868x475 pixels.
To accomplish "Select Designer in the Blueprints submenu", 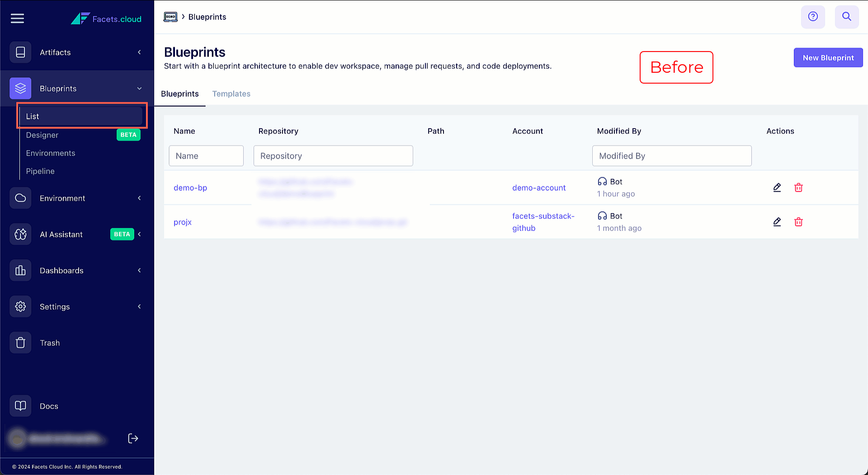I will coord(42,135).
